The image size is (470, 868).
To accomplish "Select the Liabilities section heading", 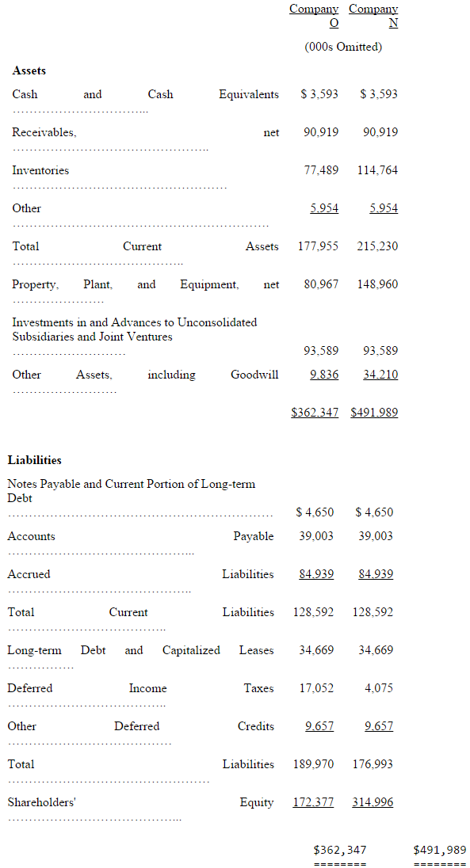I will (x=34, y=460).
